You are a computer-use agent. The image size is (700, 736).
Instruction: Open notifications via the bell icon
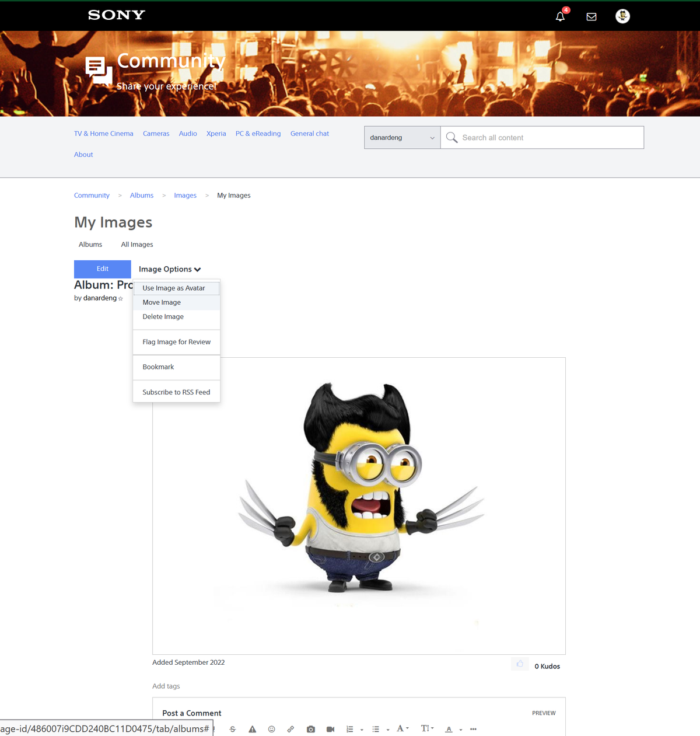tap(559, 16)
